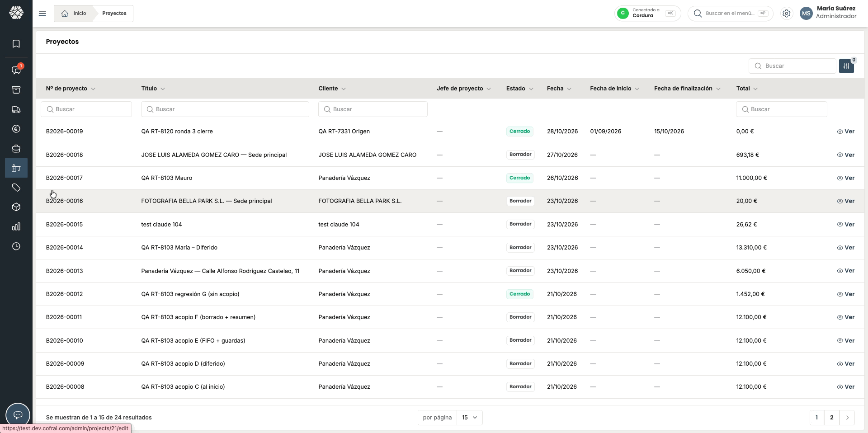Click the app logo in the sidebar
This screenshot has height=433, width=868.
(x=16, y=13)
